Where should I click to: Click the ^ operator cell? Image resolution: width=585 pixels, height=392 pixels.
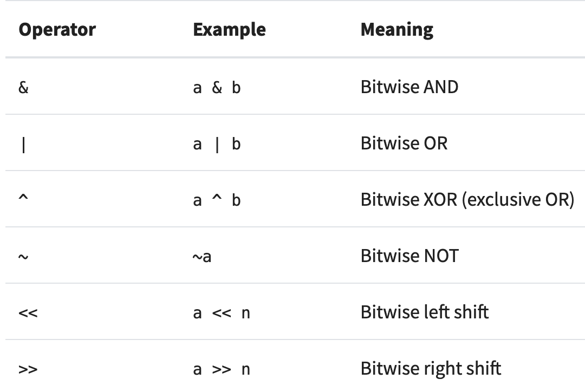(x=23, y=198)
